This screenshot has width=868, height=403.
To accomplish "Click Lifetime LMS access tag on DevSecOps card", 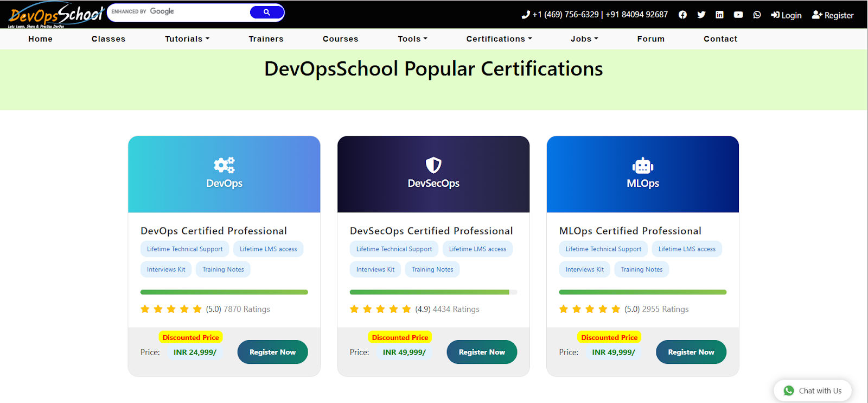I will (x=478, y=249).
